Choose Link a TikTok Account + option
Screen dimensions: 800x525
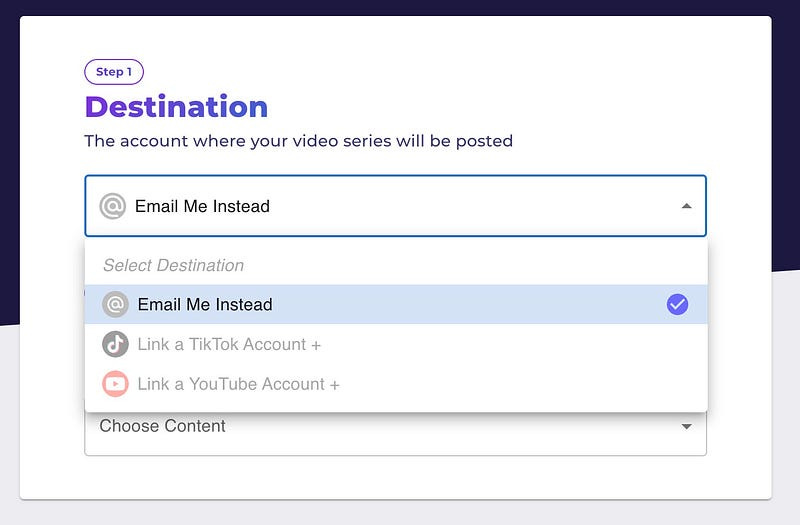[396, 344]
